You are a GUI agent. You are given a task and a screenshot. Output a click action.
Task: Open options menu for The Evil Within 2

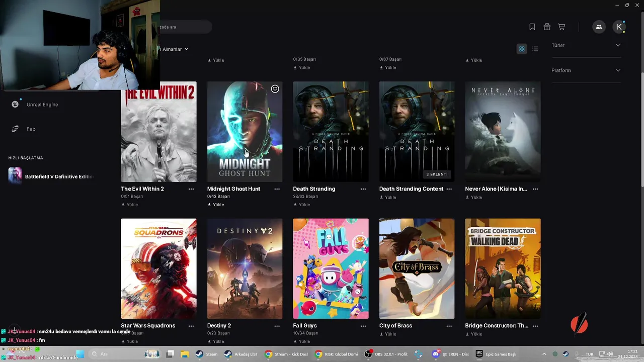191,189
